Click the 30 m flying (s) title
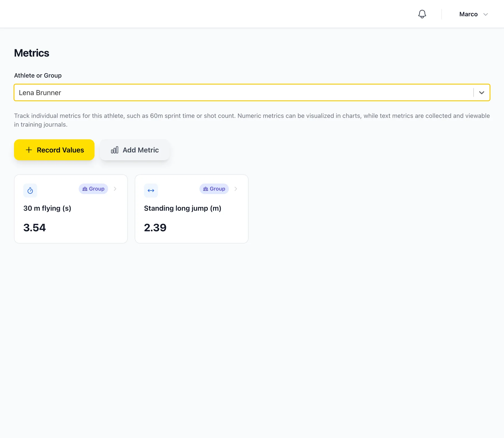Image resolution: width=504 pixels, height=438 pixels. coord(47,208)
